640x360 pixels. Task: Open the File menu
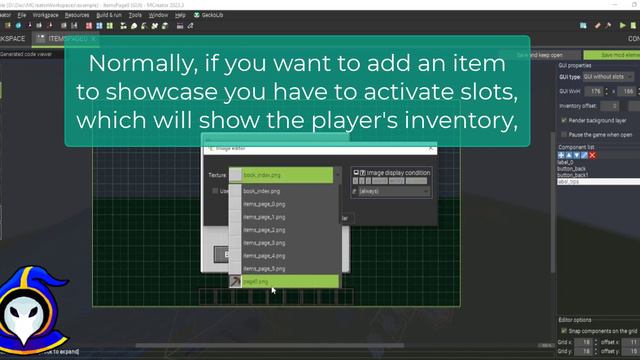(x=22, y=15)
